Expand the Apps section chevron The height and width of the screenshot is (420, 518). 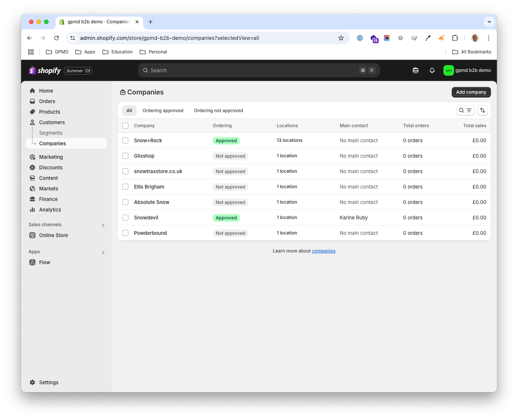click(x=103, y=253)
